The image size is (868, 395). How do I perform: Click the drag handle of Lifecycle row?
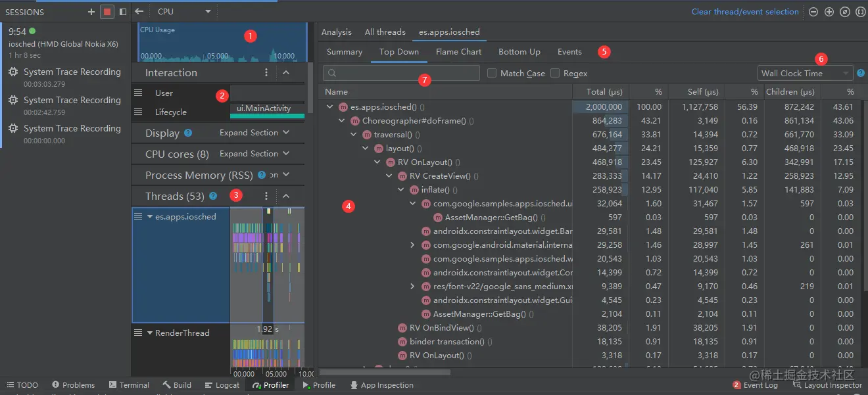point(138,112)
